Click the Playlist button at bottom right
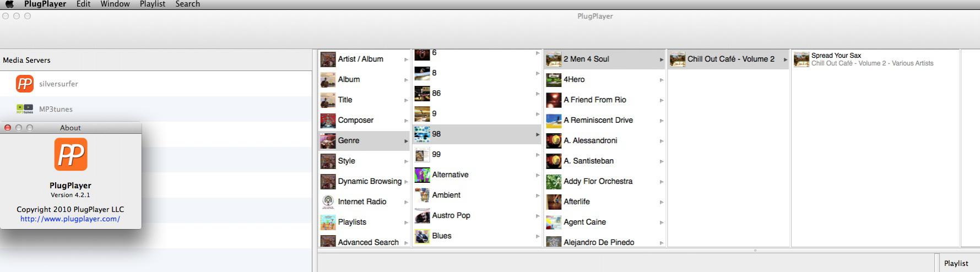The image size is (980, 272). pyautogui.click(x=956, y=263)
